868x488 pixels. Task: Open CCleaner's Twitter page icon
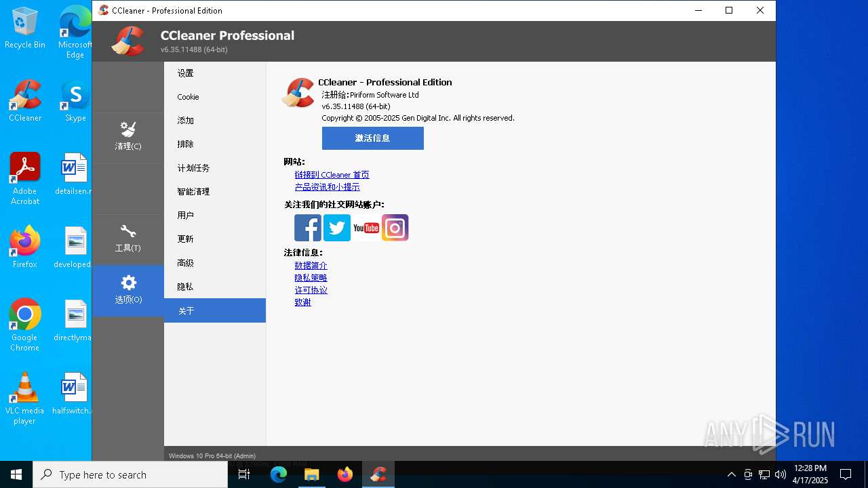(x=337, y=228)
